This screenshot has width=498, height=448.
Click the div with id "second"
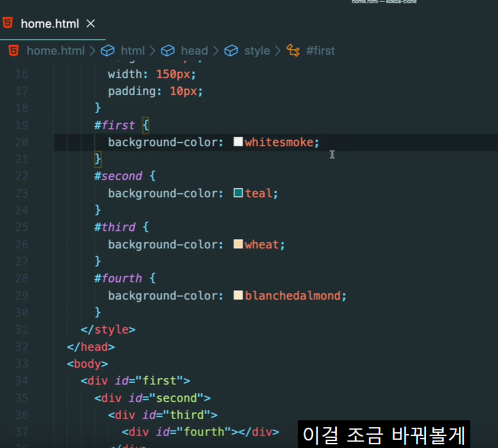[x=153, y=398]
